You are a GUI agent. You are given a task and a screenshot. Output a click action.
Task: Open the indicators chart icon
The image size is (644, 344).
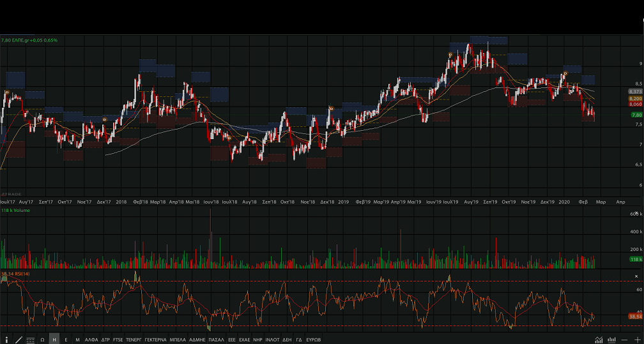click(x=599, y=340)
